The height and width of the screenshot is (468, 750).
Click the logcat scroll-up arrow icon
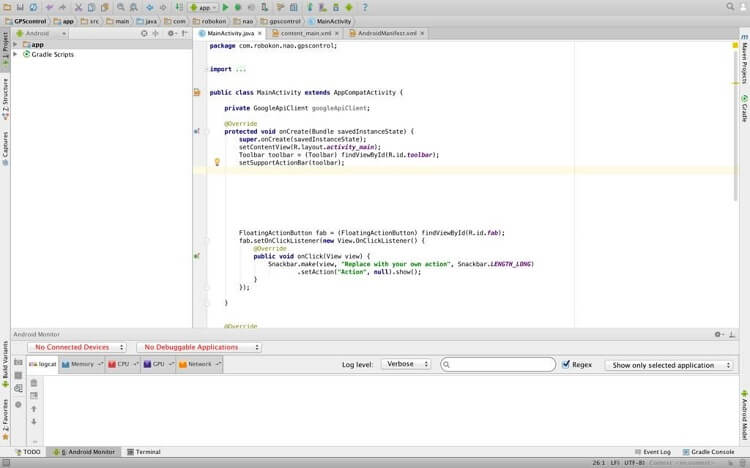tap(33, 409)
